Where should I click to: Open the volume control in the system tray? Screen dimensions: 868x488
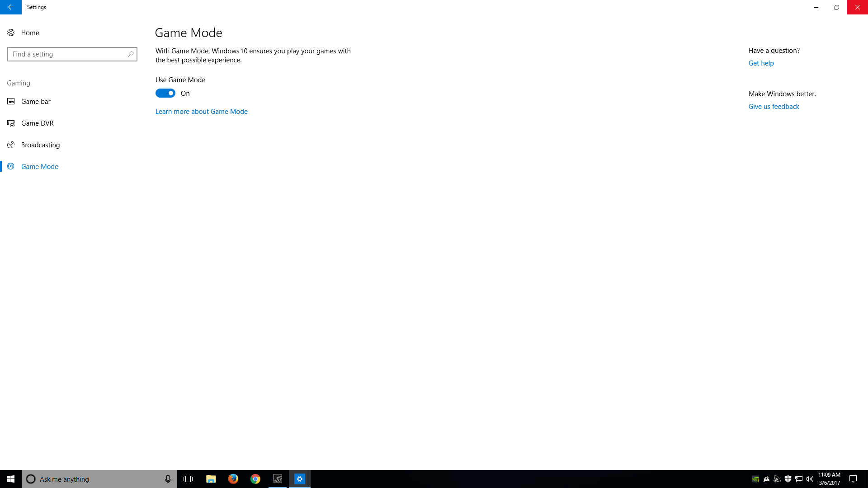point(809,479)
